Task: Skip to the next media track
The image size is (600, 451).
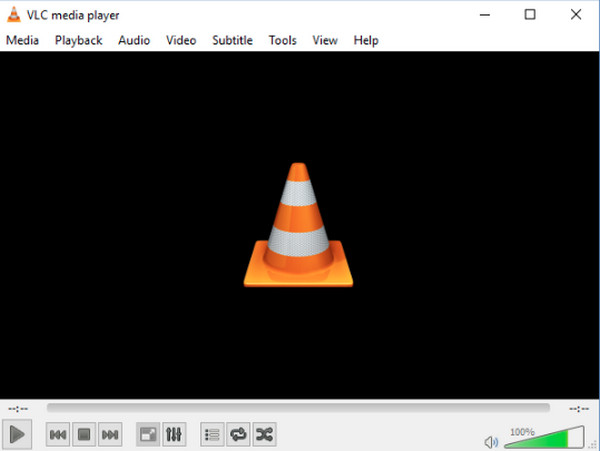Action: (x=110, y=435)
